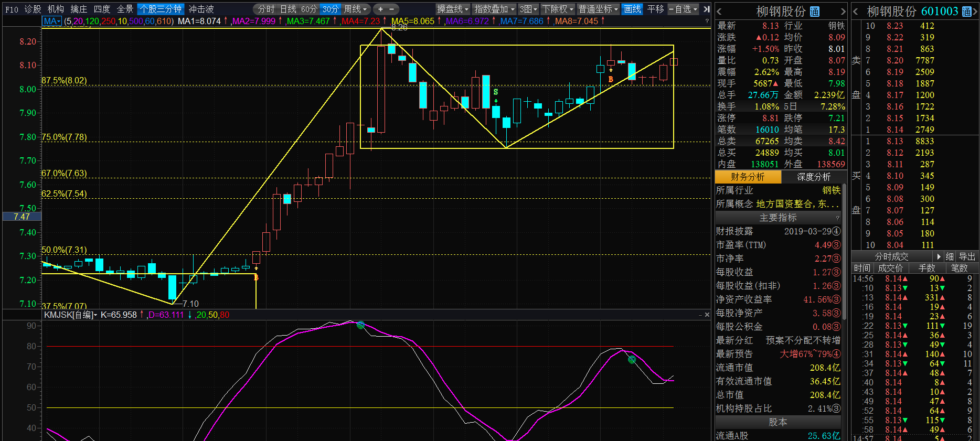The height and width of the screenshot is (441, 980).
Task: Click 成交价 column header
Action: pyautogui.click(x=890, y=268)
